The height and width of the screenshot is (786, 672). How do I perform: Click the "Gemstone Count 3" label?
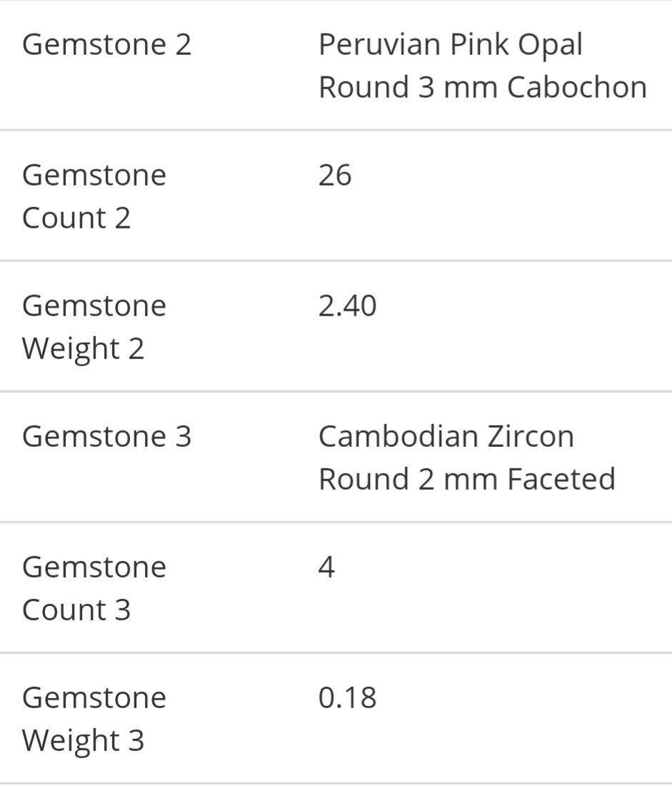[x=94, y=588]
